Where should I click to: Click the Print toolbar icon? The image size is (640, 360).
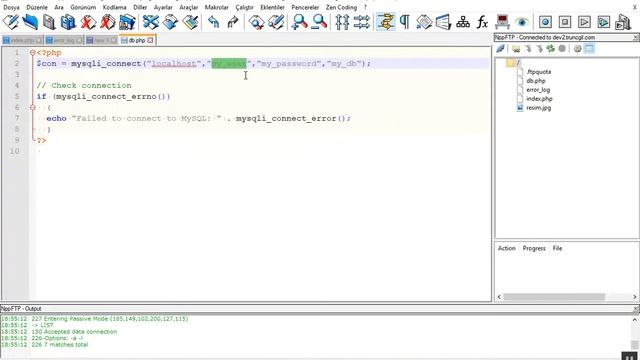127,22
